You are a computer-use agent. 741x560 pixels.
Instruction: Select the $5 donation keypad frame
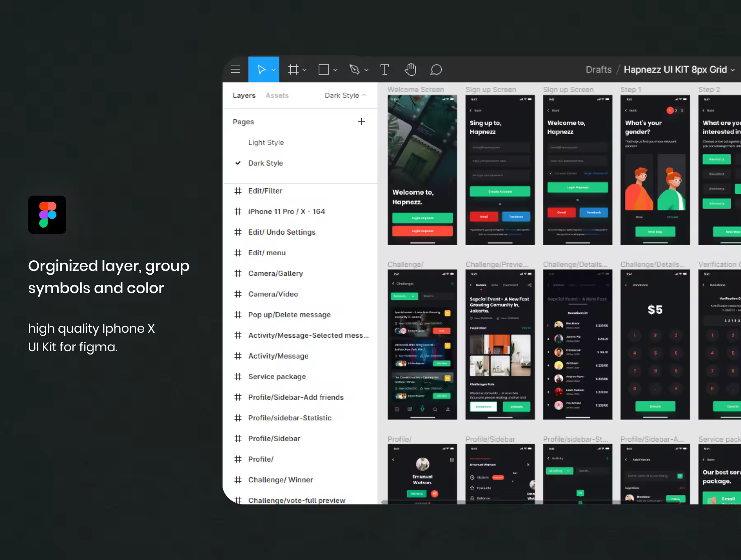(655, 345)
